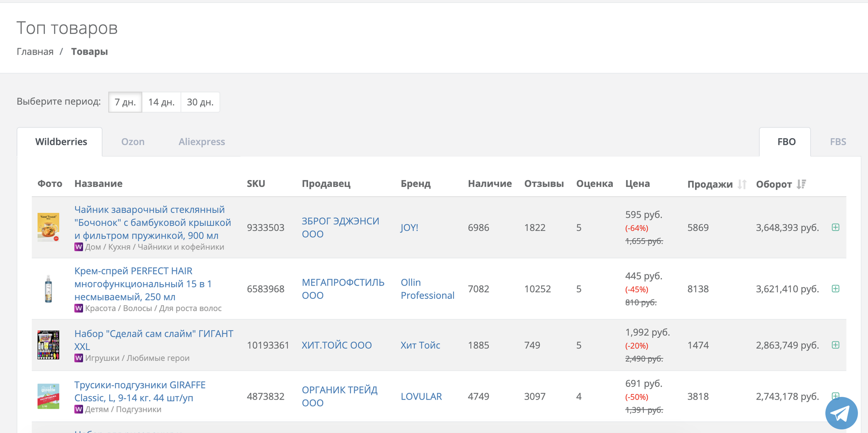Click SKU value 10193361
This screenshot has width=868, height=433.
pyautogui.click(x=268, y=345)
